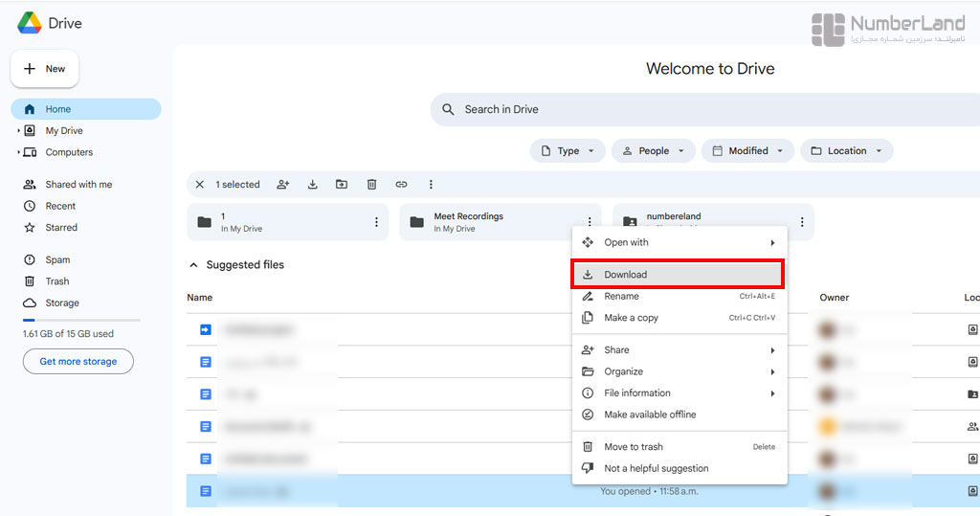
Task: Click the Copy link toolbar icon
Action: (401, 185)
